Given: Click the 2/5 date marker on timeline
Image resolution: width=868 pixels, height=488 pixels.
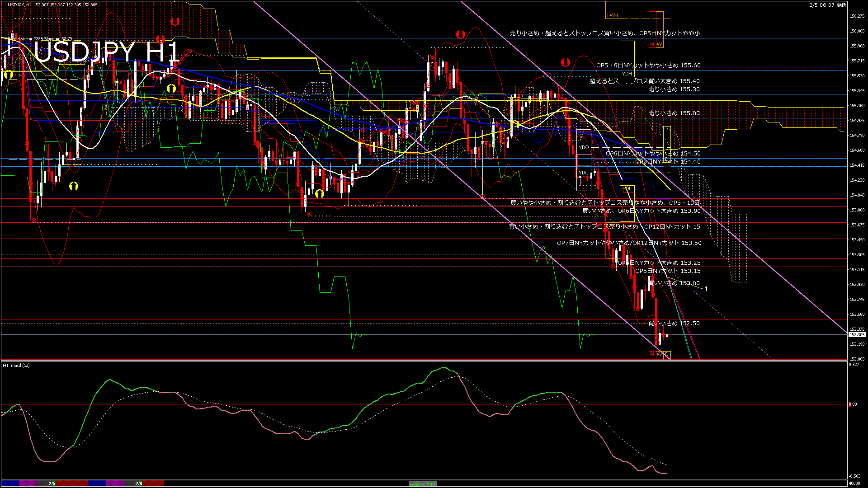Looking at the screenshot, I should (x=52, y=483).
